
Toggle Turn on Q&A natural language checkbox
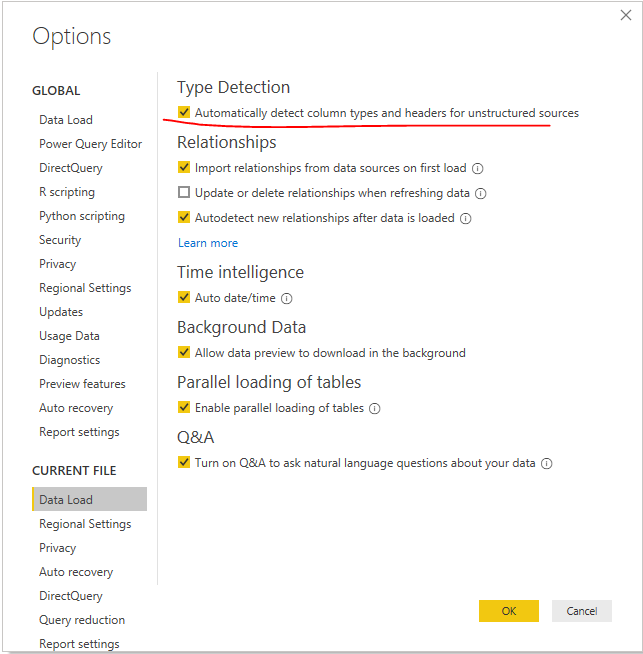point(184,463)
